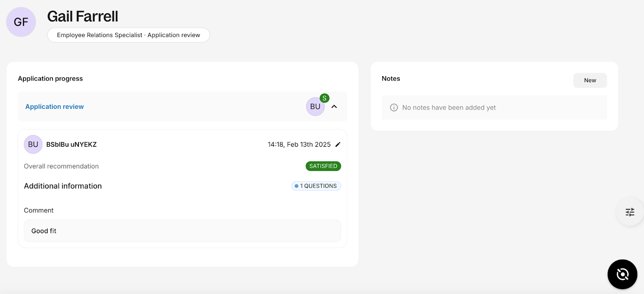The width and height of the screenshot is (644, 294).
Task: Click the Application review stage link
Action: (54, 107)
